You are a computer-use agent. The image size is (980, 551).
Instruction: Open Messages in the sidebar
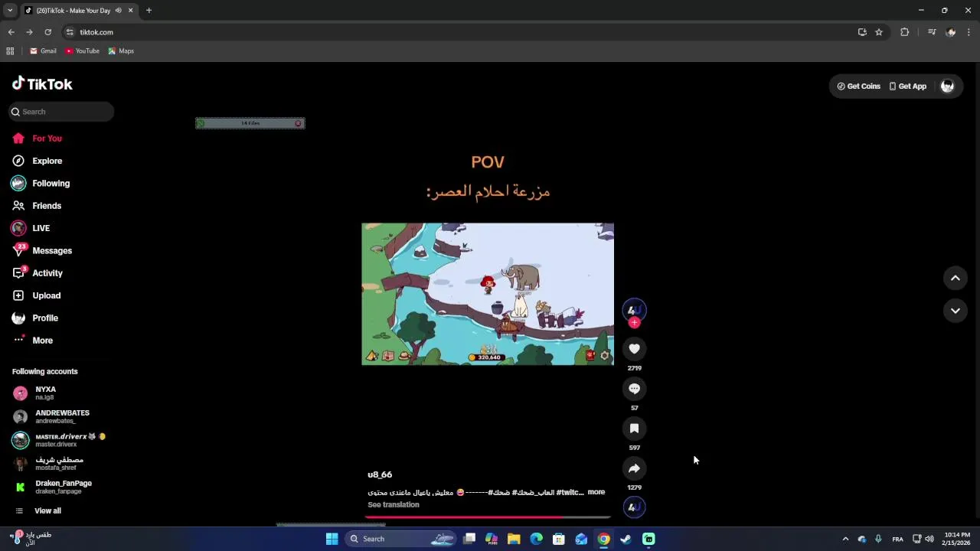[41, 250]
